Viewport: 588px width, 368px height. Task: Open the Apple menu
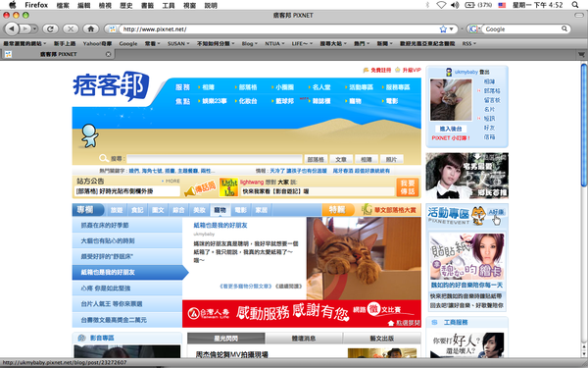[13, 5]
